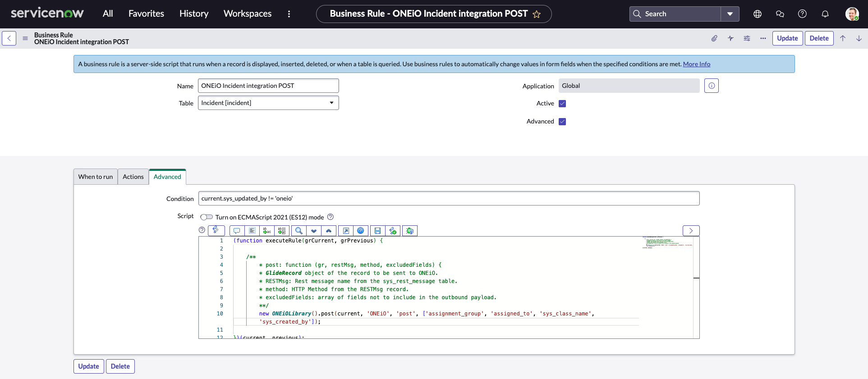Click Delete button in the header
Image resolution: width=868 pixels, height=379 pixels.
tap(819, 38)
